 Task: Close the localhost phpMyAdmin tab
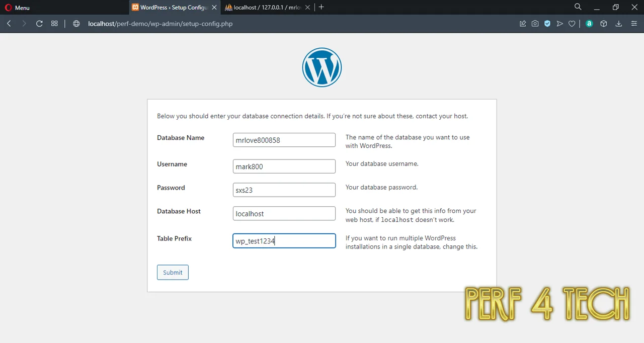(307, 8)
